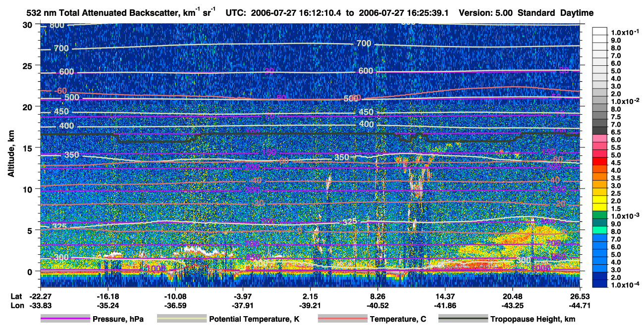This screenshot has height=330, width=644.
Task: Click the dark Tropopause Height line sample
Action: pos(463,319)
